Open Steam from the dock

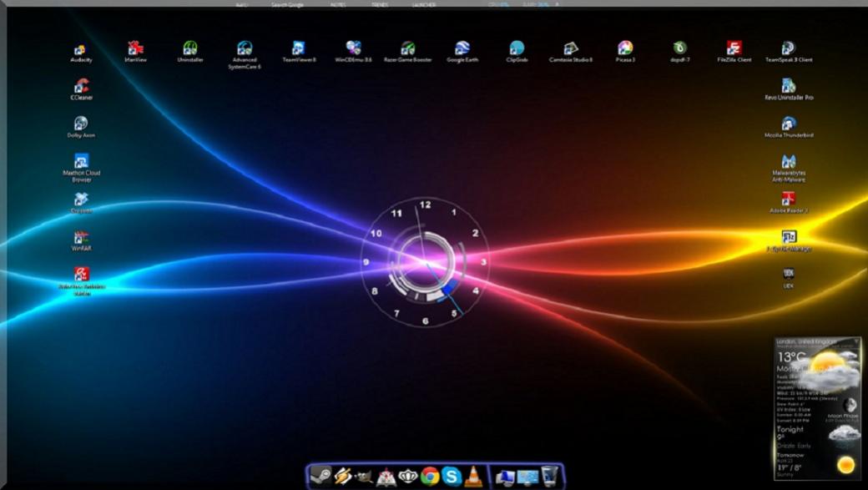coord(320,476)
